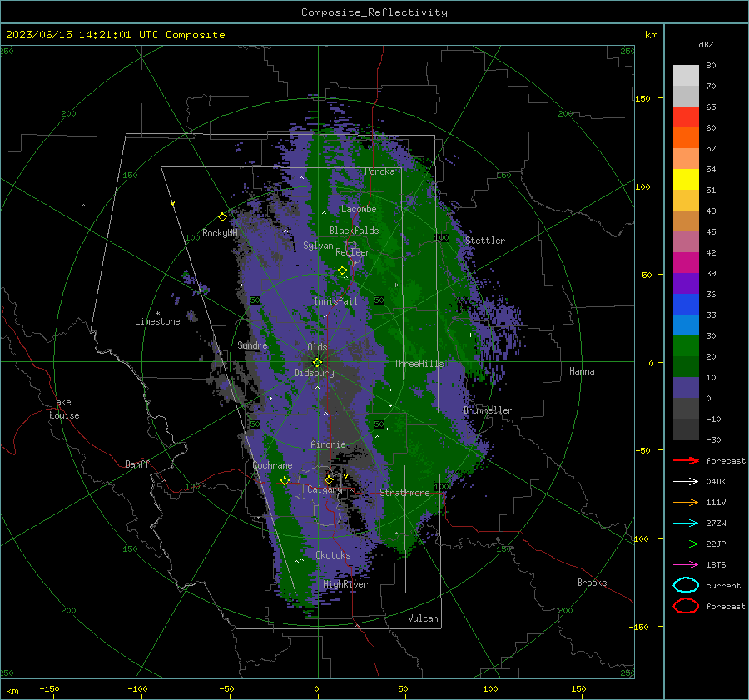
Task: Click the Hanna city label
Action: [x=582, y=371]
